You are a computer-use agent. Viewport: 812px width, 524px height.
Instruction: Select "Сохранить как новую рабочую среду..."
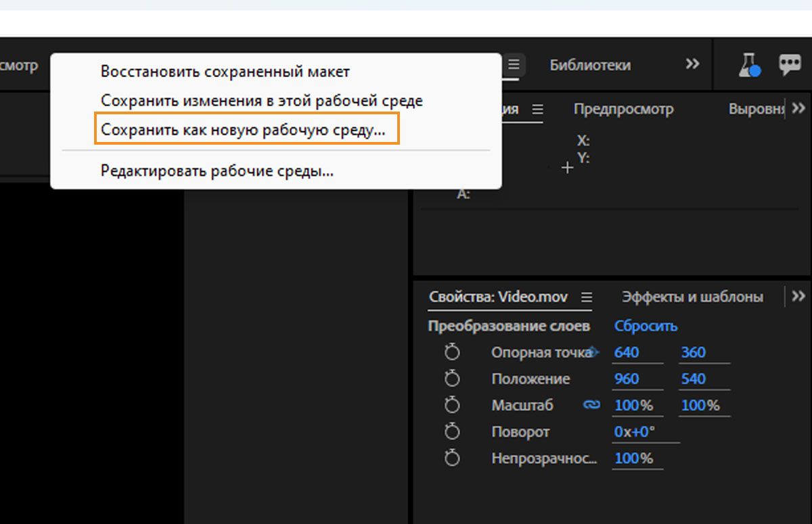pyautogui.click(x=243, y=130)
